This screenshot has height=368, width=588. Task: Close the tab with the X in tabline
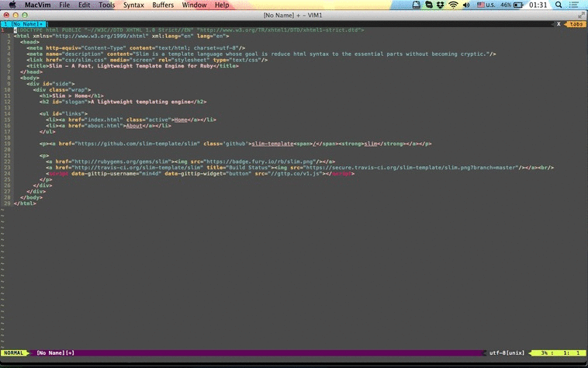pos(559,23)
